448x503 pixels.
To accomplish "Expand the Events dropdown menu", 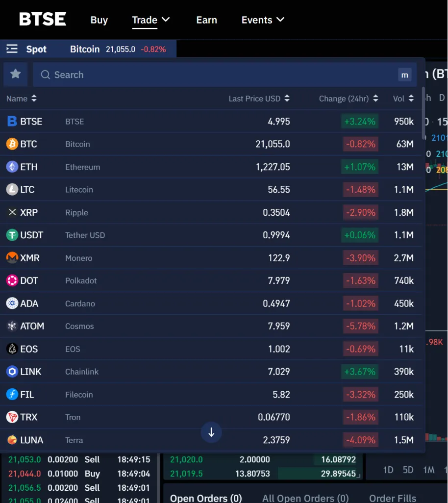I will pyautogui.click(x=263, y=20).
